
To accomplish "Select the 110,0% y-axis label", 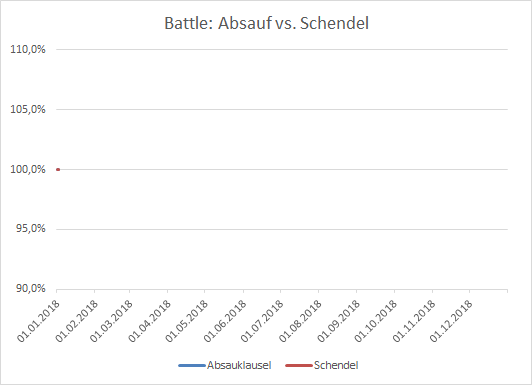I will 28,50.
